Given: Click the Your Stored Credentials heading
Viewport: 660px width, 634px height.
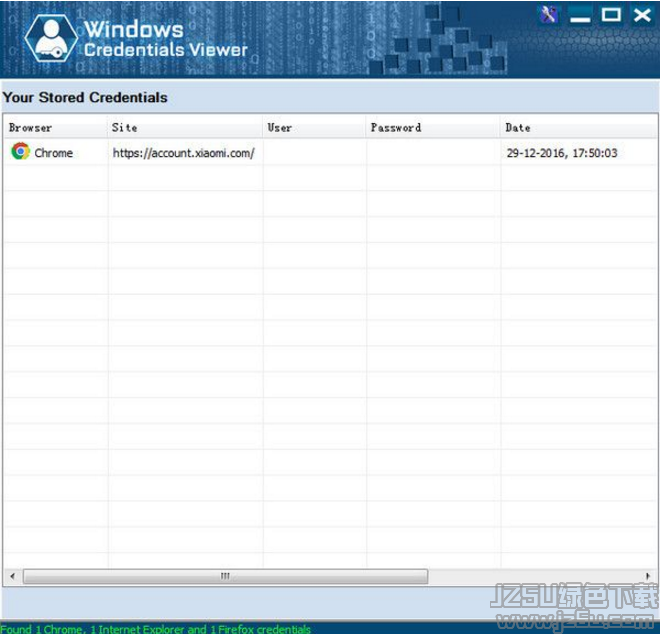Looking at the screenshot, I should pos(85,97).
